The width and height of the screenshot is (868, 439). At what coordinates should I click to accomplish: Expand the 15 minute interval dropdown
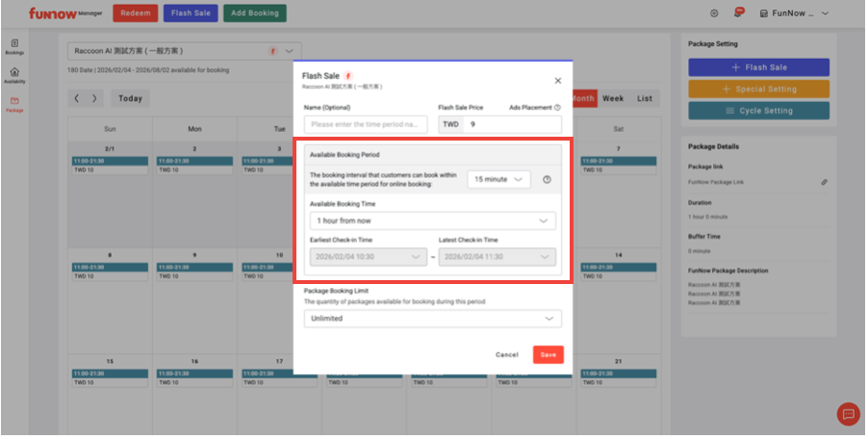[x=498, y=180]
